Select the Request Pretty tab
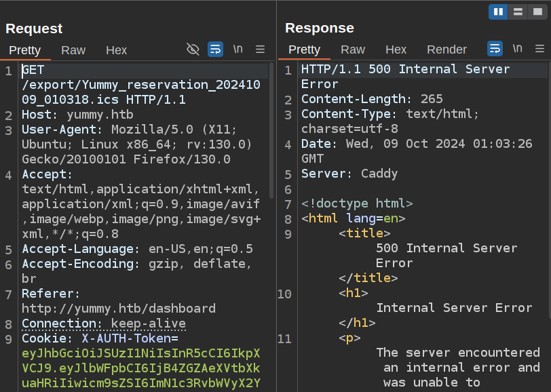 pos(25,50)
